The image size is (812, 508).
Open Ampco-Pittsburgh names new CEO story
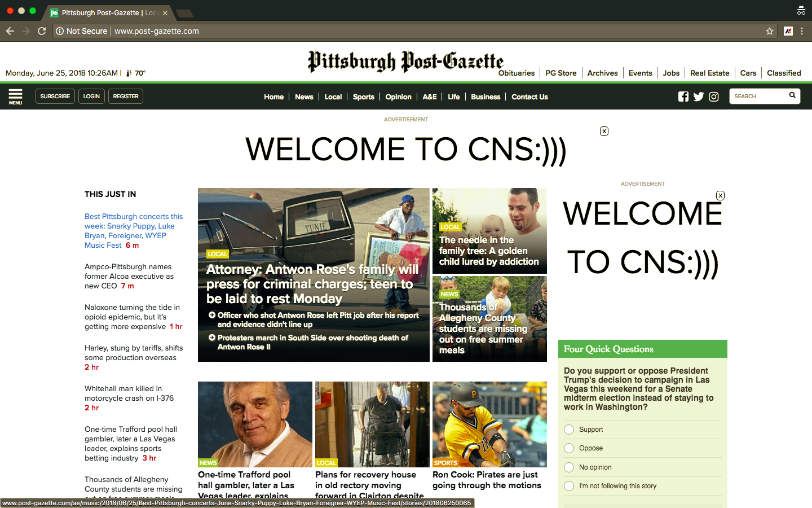[129, 277]
